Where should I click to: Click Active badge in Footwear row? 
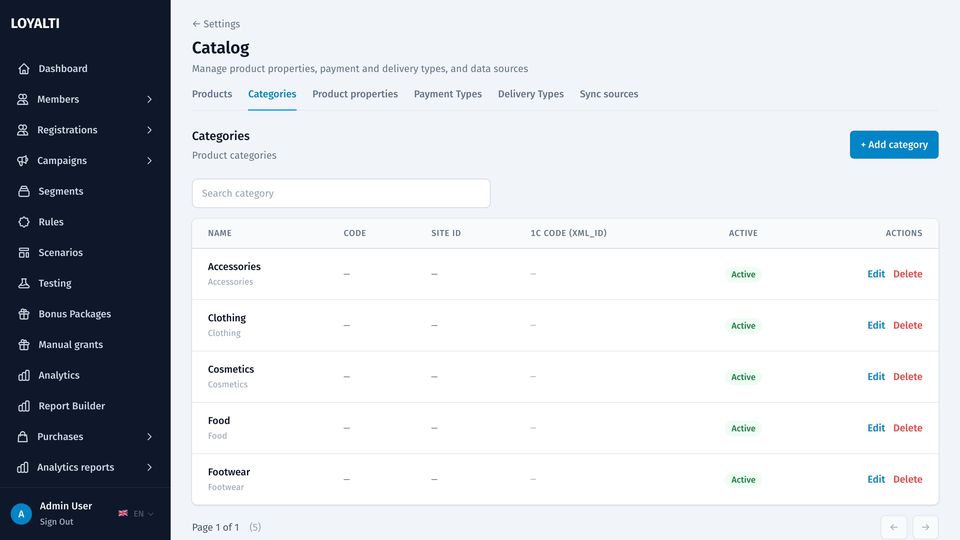click(x=743, y=480)
